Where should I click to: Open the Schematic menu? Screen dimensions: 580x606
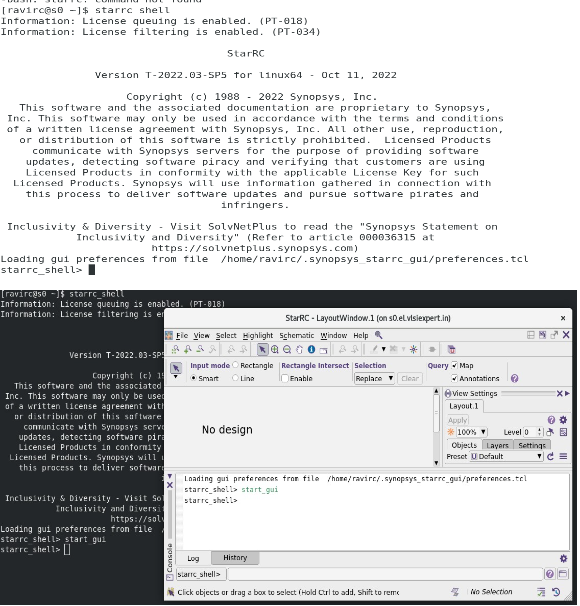(297, 335)
